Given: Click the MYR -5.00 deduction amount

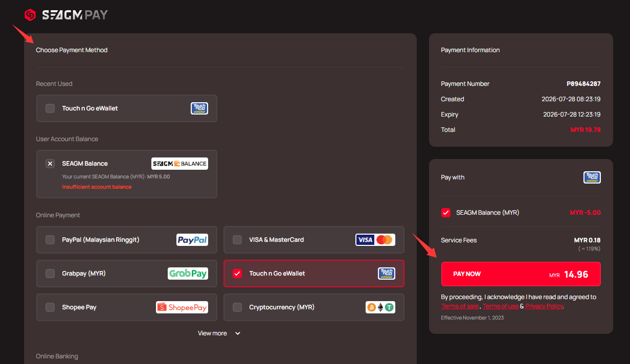Looking at the screenshot, I should 586,213.
